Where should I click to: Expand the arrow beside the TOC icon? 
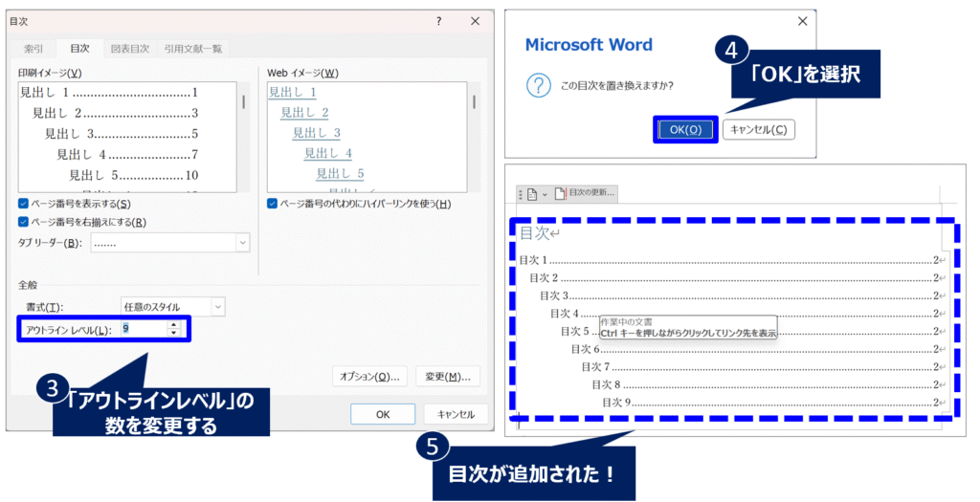point(545,195)
